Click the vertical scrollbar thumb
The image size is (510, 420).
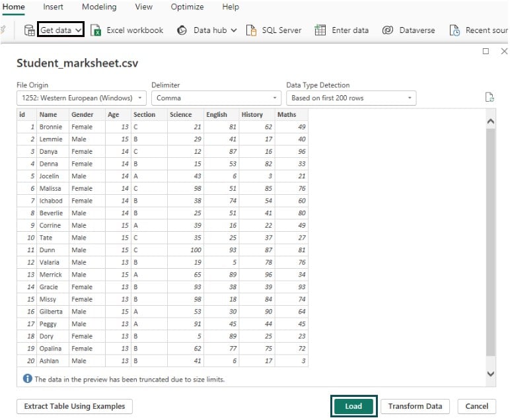490,242
